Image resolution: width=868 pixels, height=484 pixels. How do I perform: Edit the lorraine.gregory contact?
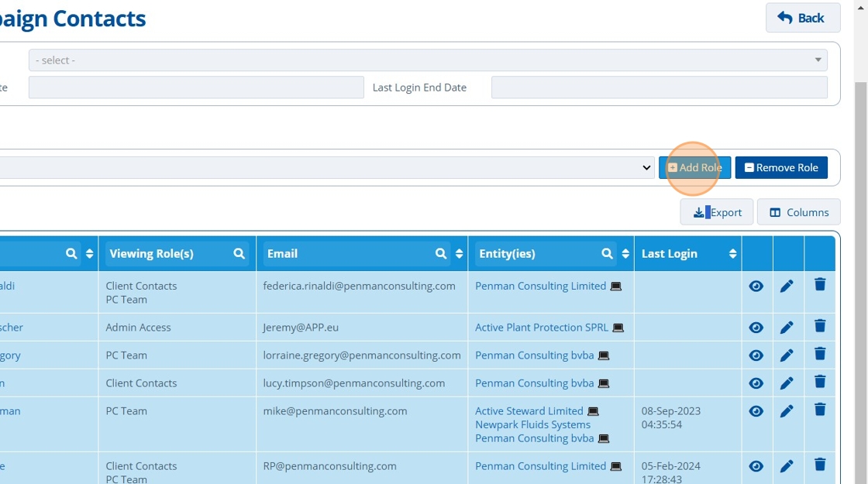[x=787, y=355]
